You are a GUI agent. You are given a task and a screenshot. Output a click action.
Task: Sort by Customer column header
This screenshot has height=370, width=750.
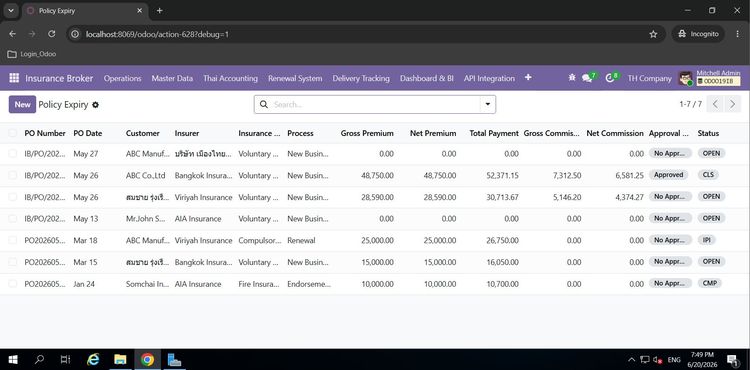pos(143,133)
